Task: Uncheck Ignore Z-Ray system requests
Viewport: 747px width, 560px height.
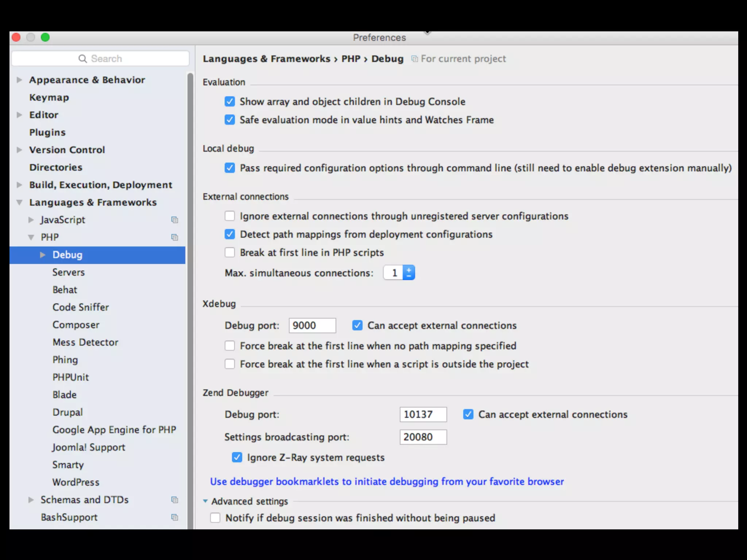Action: pos(237,457)
